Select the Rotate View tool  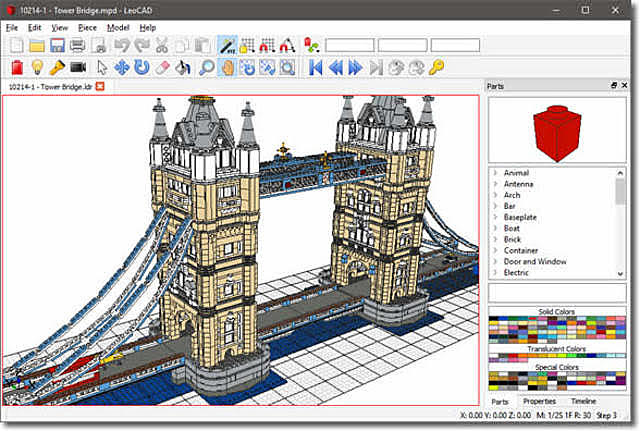pyautogui.click(x=247, y=67)
